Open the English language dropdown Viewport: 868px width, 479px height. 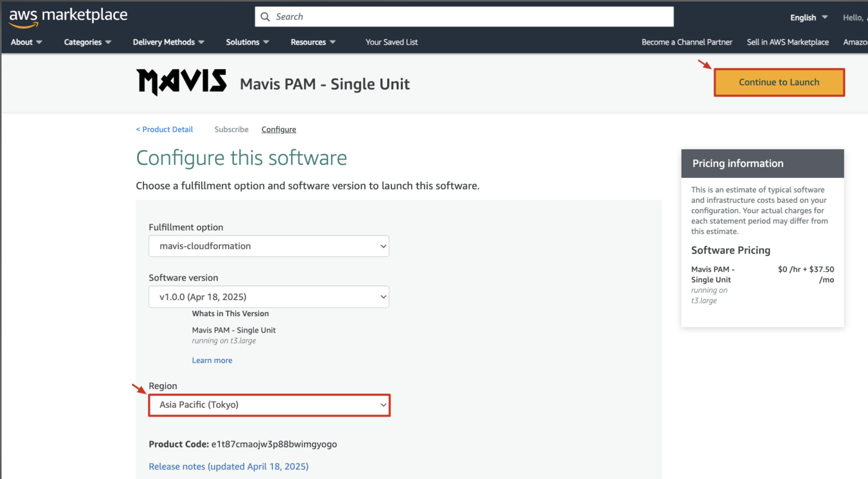click(x=808, y=17)
